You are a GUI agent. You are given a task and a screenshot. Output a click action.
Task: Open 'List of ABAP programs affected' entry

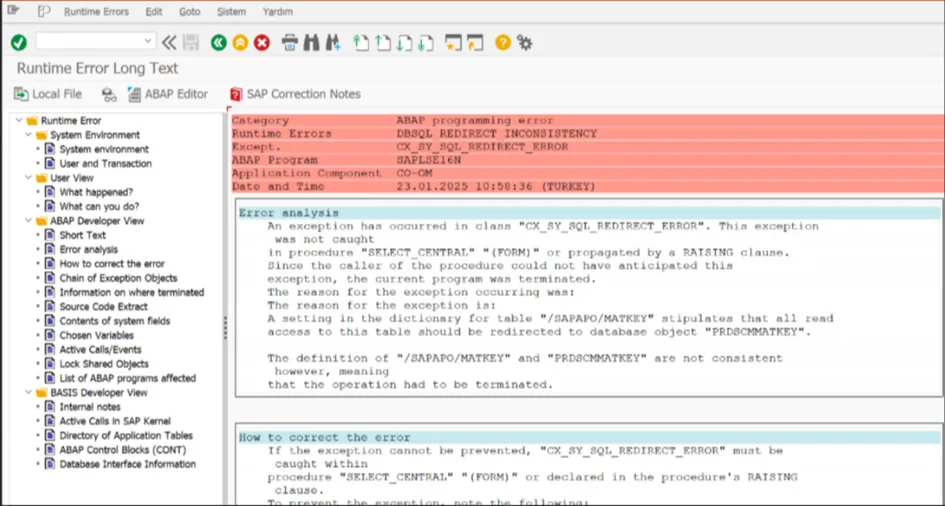[x=128, y=378]
